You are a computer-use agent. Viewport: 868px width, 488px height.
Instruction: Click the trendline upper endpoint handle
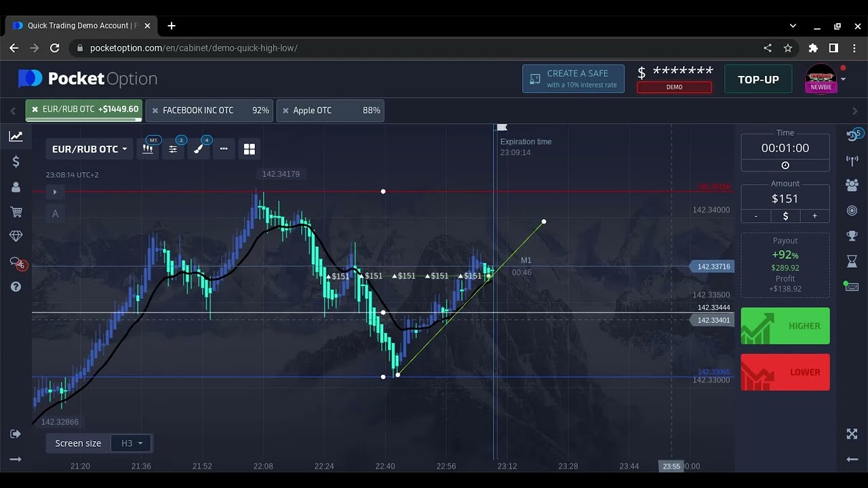click(544, 222)
